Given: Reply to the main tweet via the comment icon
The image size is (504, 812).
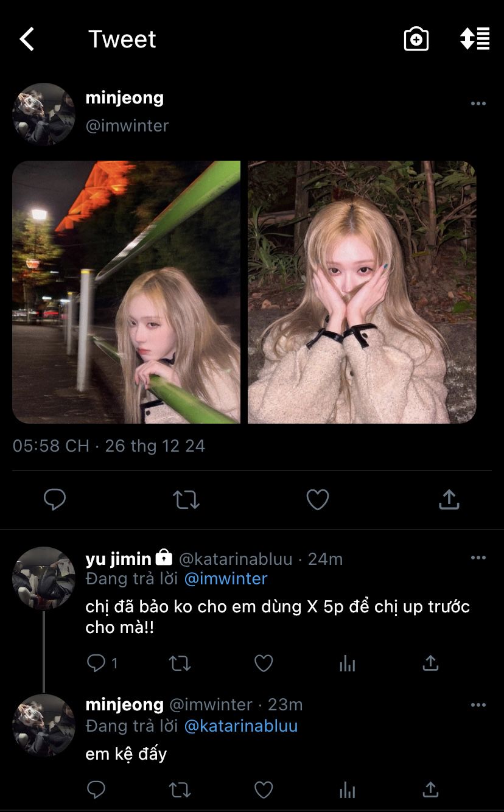Looking at the screenshot, I should coord(55,500).
